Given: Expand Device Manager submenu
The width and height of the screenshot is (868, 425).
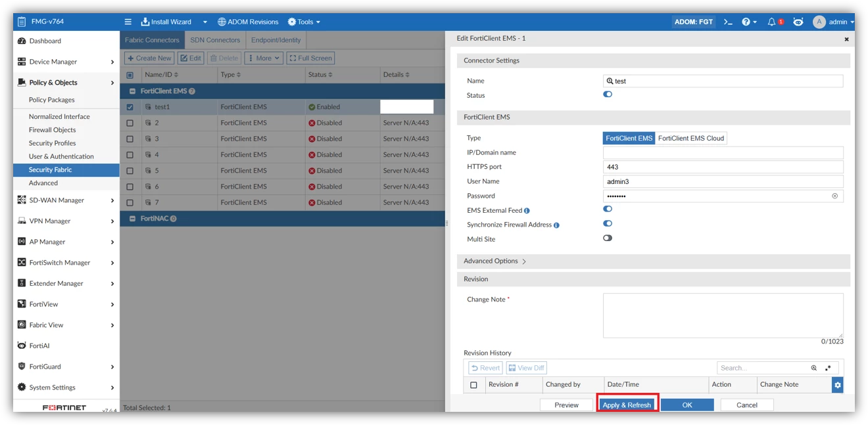Looking at the screenshot, I should (112, 62).
